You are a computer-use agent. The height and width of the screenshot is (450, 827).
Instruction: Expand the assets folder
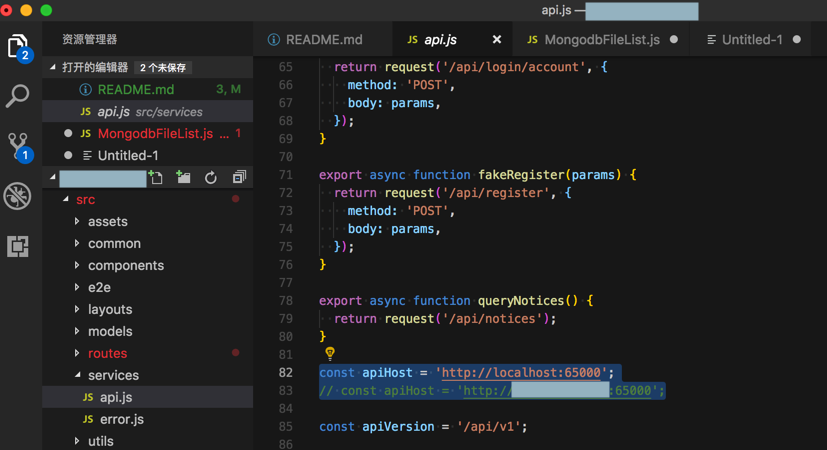pyautogui.click(x=107, y=222)
